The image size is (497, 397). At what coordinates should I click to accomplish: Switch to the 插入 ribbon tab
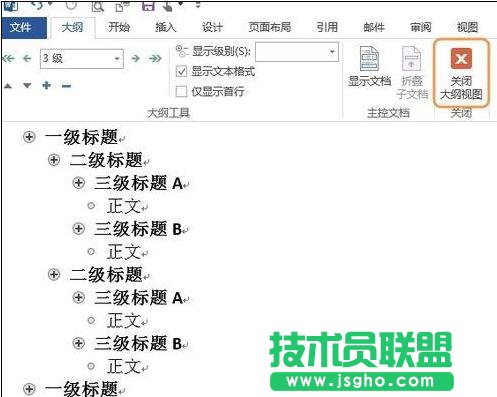pos(166,27)
